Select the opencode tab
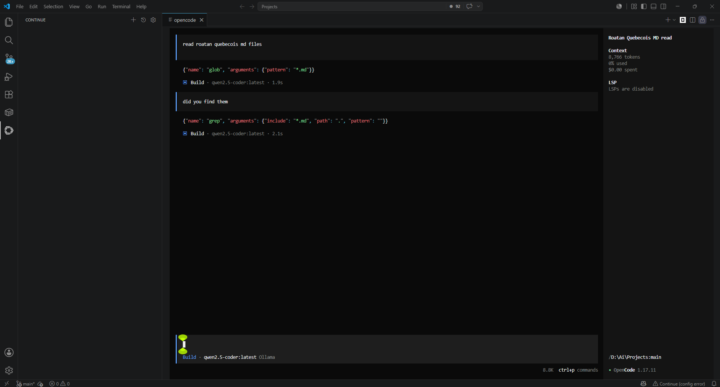The image size is (720, 387). coord(184,20)
